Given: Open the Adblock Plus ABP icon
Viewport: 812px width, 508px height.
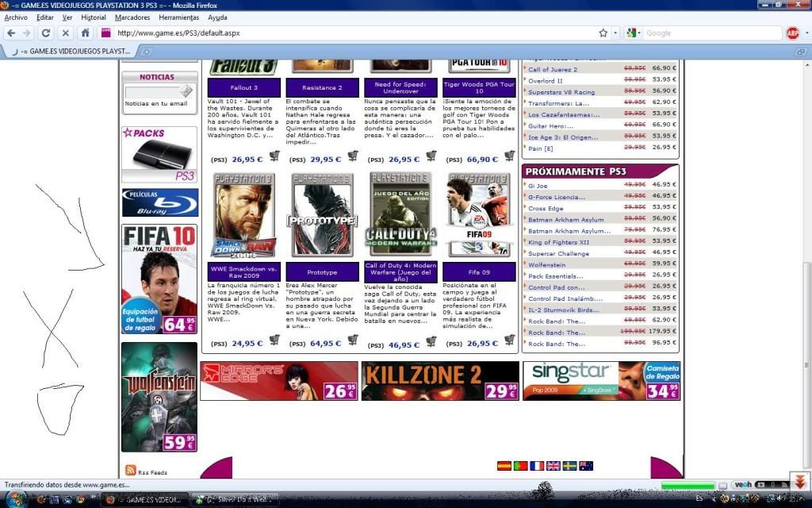Looking at the screenshot, I should click(x=792, y=33).
